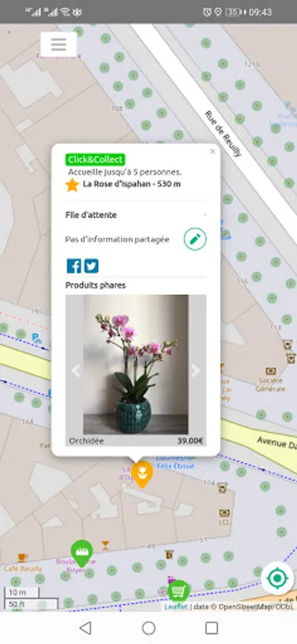Tap the Orchidée product photo
Viewport: 297px width, 644px height.
click(x=136, y=364)
